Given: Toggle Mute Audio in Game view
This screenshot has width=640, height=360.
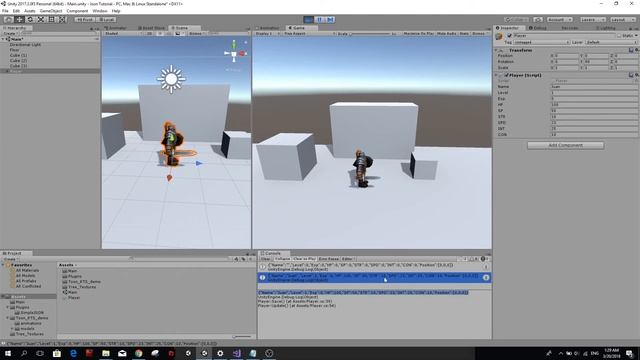Looking at the screenshot, I should tap(447, 33).
